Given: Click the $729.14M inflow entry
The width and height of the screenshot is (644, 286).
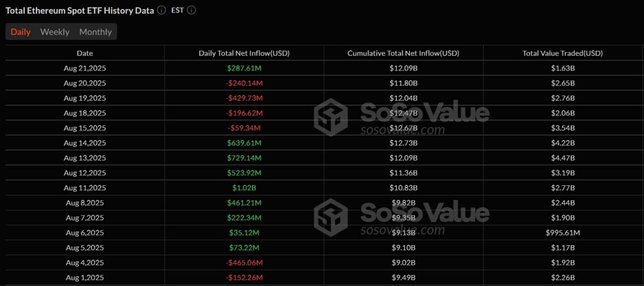Looking at the screenshot, I should (244, 158).
